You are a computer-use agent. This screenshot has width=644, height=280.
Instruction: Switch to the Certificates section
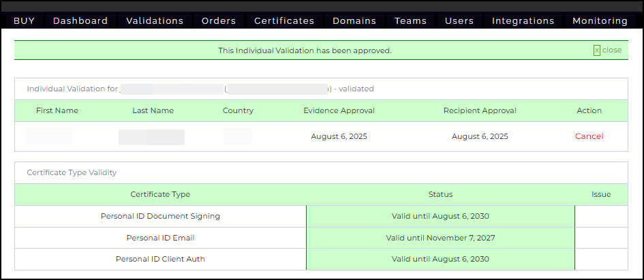click(284, 21)
